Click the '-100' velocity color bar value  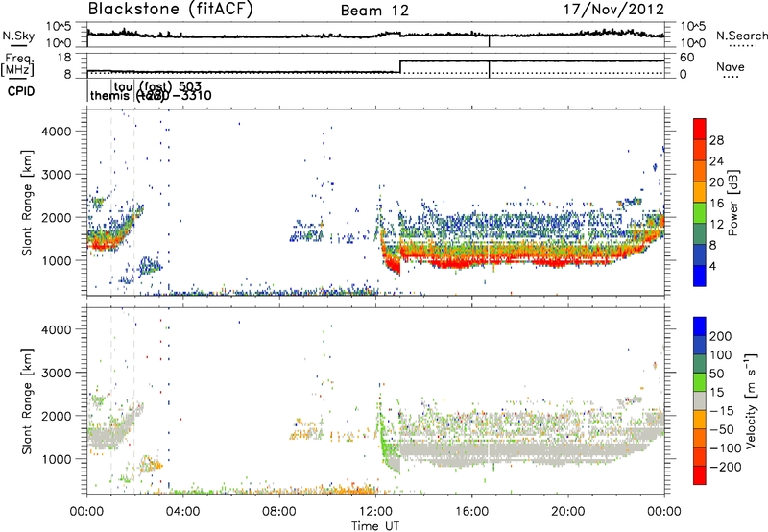pos(726,448)
